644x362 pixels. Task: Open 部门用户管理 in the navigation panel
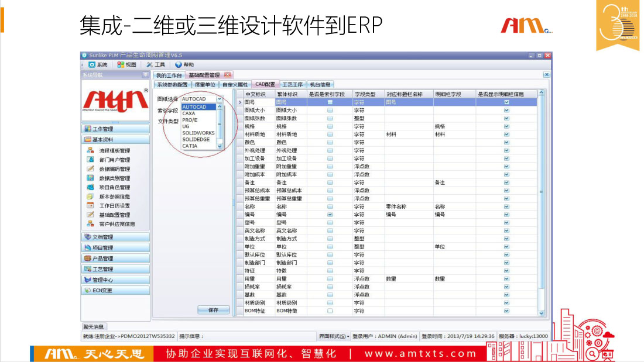tap(114, 160)
